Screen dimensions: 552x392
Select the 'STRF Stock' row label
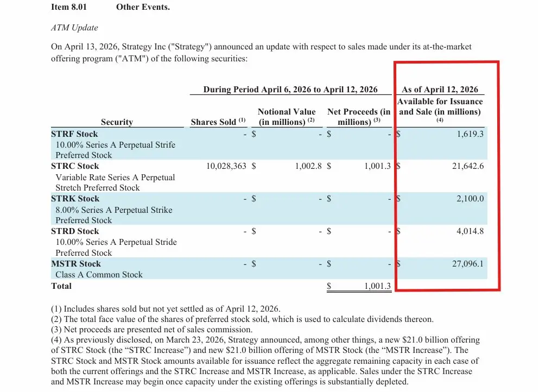tap(74, 134)
